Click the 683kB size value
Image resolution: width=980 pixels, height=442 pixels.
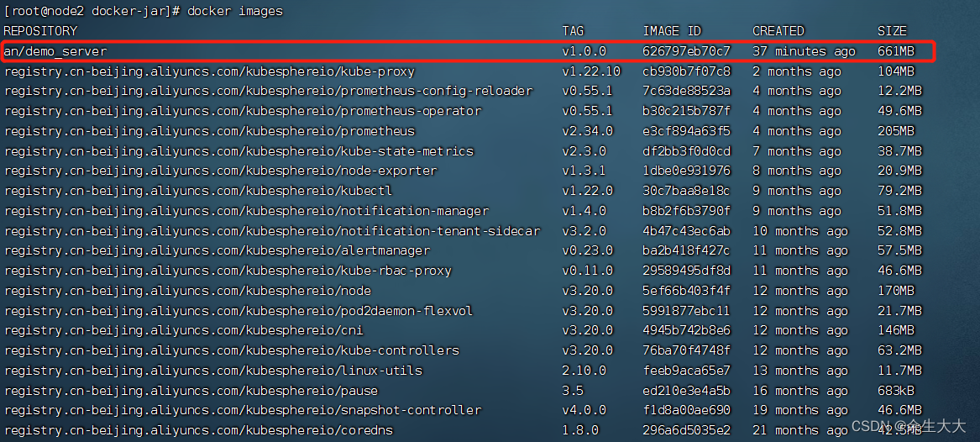[896, 390]
